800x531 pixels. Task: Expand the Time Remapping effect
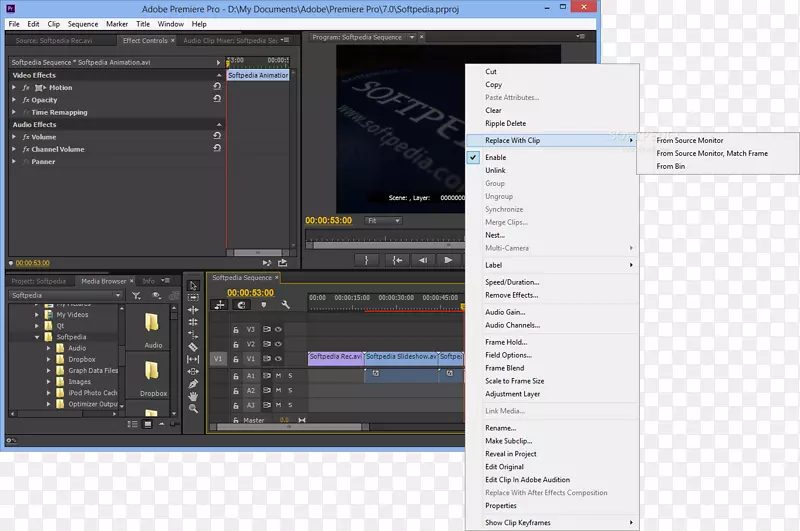coord(14,112)
